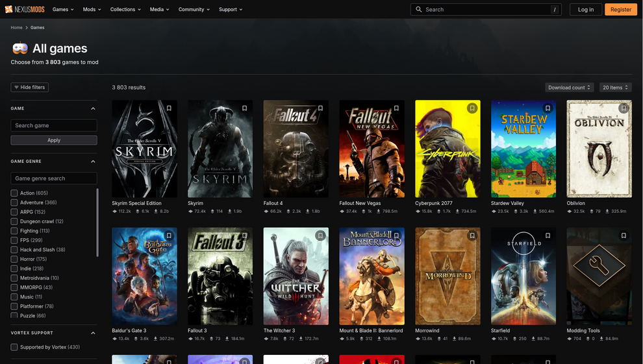This screenshot has width=643, height=364.
Task: Click the Nexus Mods logo
Action: [x=25, y=10]
